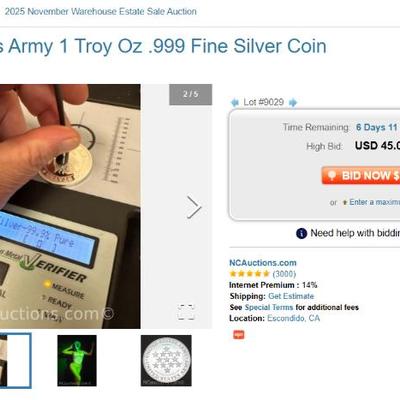
Task: Go to next lot arrow
Action: pyautogui.click(x=293, y=102)
